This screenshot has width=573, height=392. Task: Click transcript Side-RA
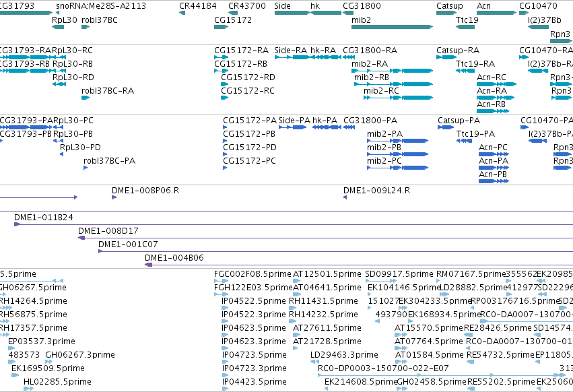click(292, 57)
